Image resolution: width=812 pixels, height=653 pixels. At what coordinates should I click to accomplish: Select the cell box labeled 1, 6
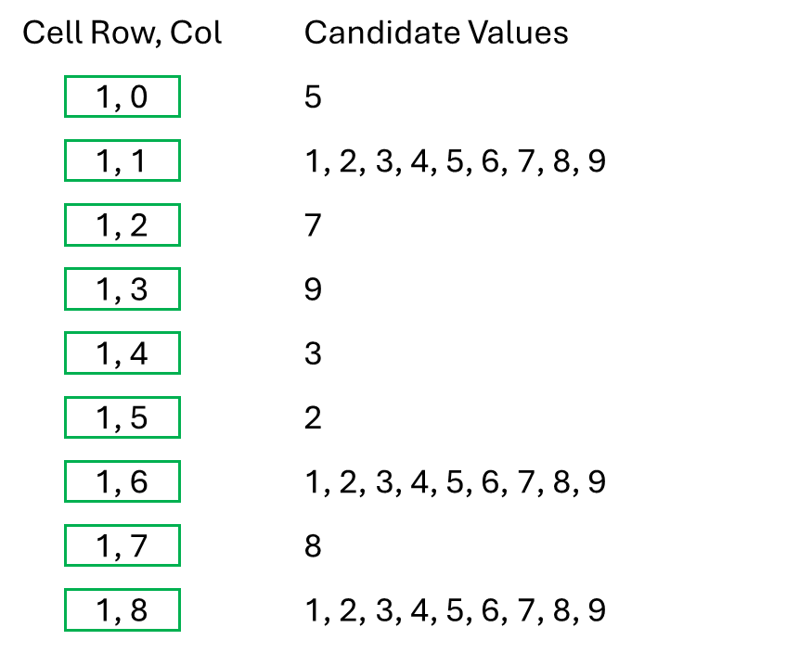(122, 482)
